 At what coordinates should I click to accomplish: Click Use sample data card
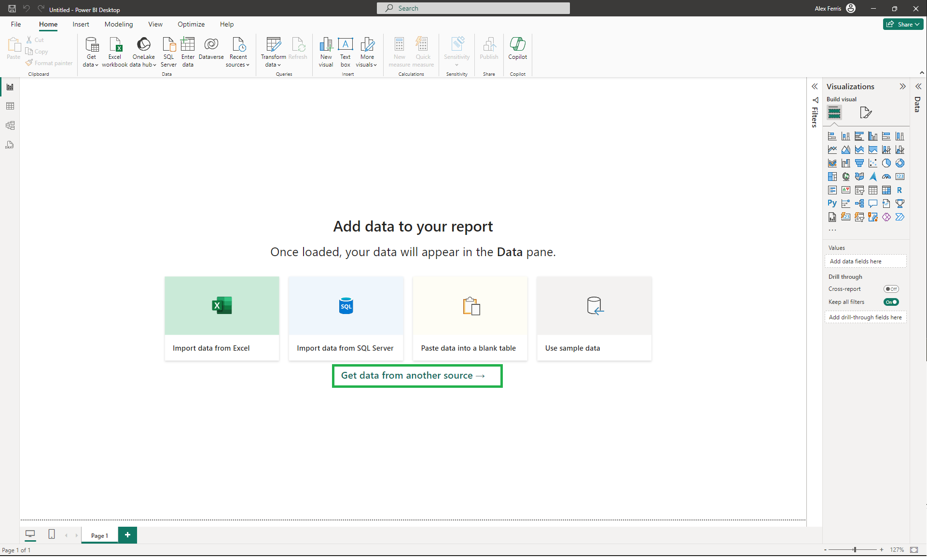pyautogui.click(x=594, y=318)
